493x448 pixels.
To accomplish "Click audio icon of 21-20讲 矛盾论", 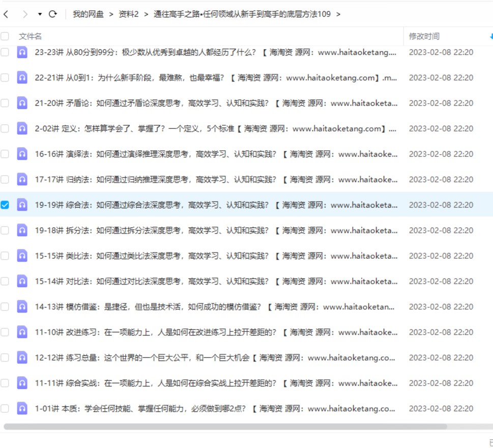I will click(x=22, y=103).
